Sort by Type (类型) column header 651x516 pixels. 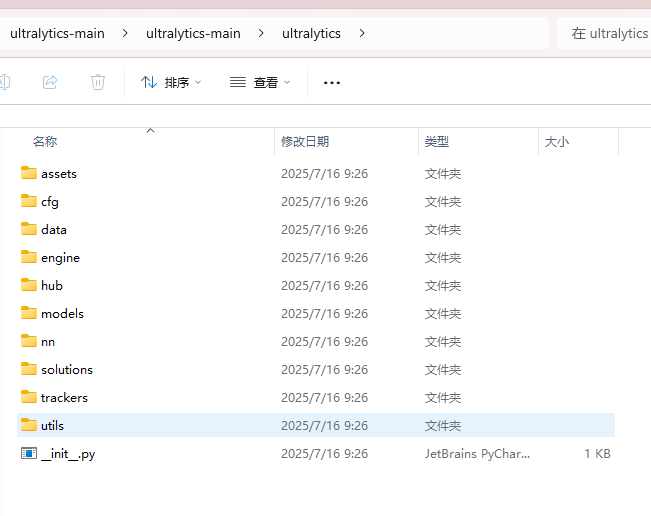pyautogui.click(x=478, y=142)
